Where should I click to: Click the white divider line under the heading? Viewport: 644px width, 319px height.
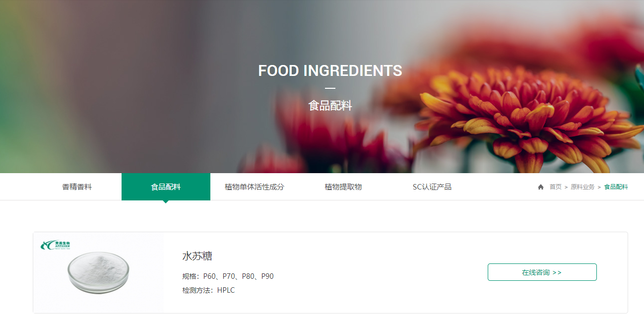330,88
